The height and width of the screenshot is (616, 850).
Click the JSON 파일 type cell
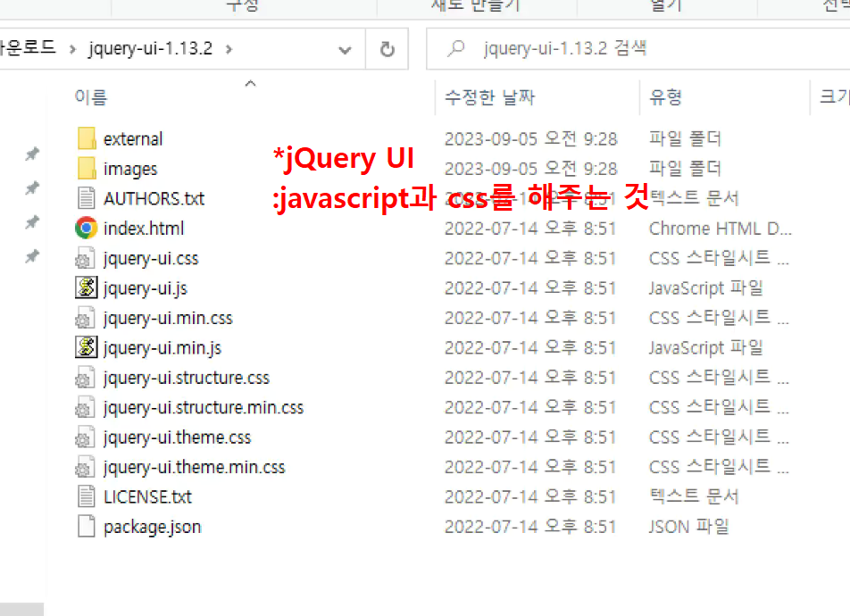click(x=689, y=527)
